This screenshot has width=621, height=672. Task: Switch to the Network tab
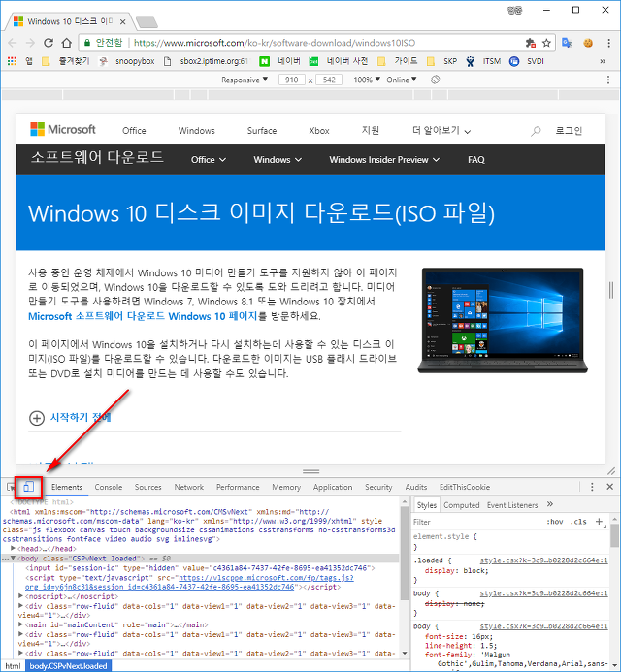[188, 488]
